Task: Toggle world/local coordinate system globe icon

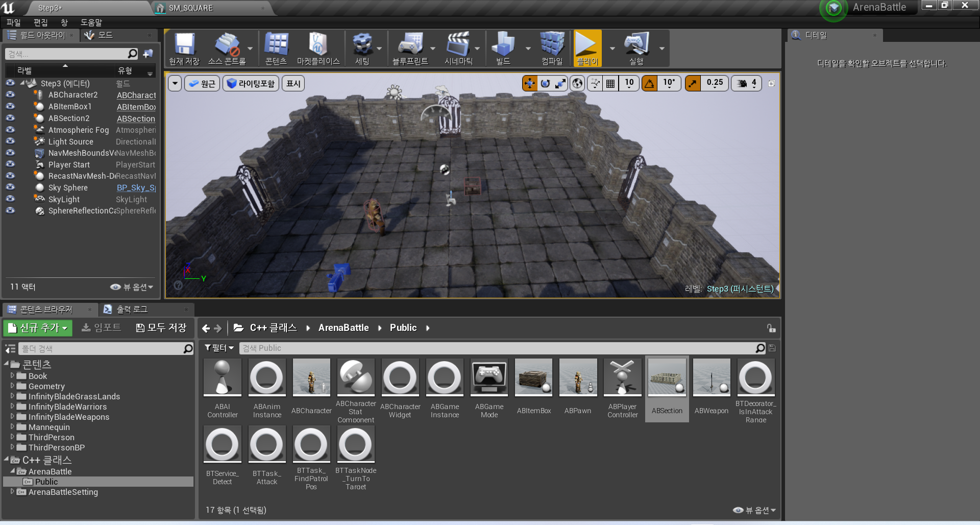Action: coord(577,83)
